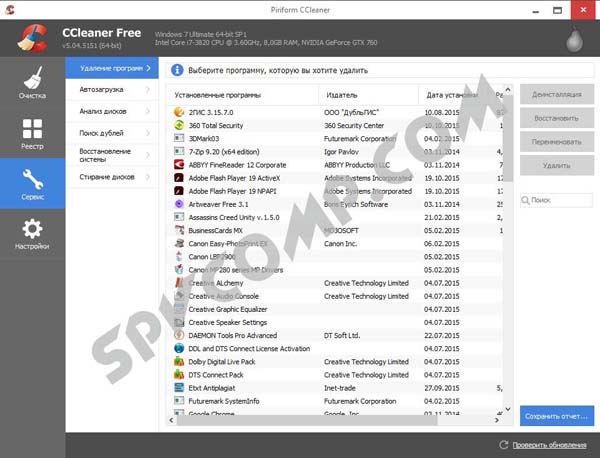Click the 360 Total Security program icon
The image size is (600, 458).
[x=179, y=125]
